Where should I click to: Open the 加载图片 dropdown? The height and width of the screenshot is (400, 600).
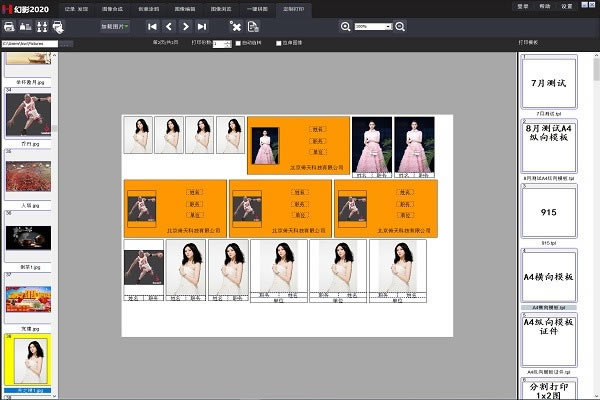tap(115, 26)
